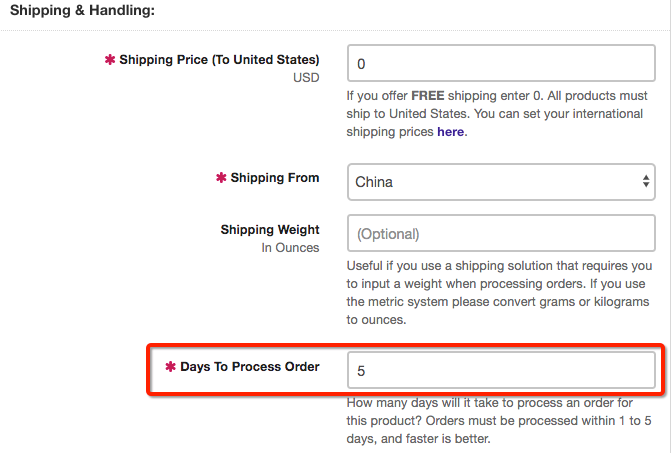The image size is (671, 453).
Task: Click the "Shipping Weight" label text
Action: point(270,230)
